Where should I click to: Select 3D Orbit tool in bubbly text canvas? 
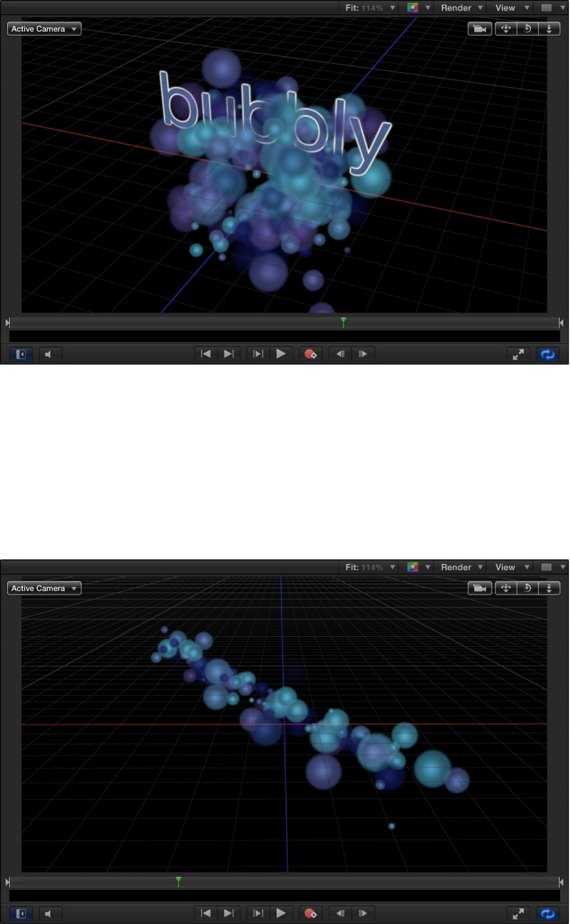(x=528, y=29)
